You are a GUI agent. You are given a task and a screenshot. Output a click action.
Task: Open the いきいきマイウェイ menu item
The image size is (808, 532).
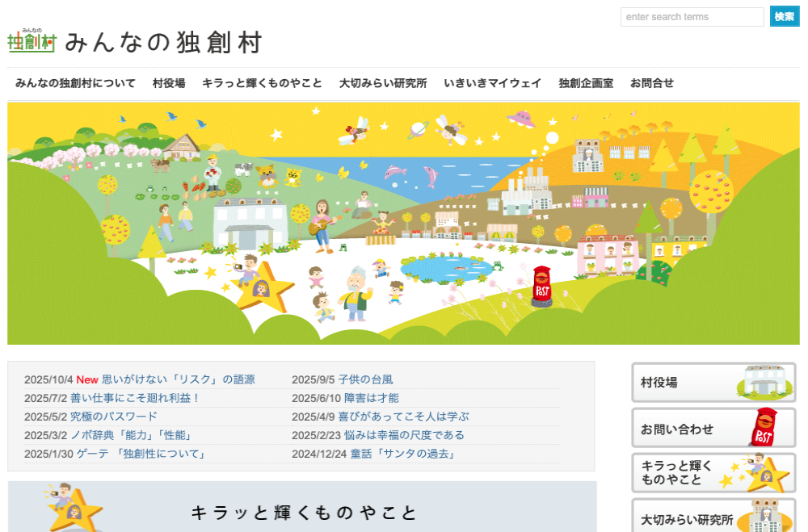494,83
